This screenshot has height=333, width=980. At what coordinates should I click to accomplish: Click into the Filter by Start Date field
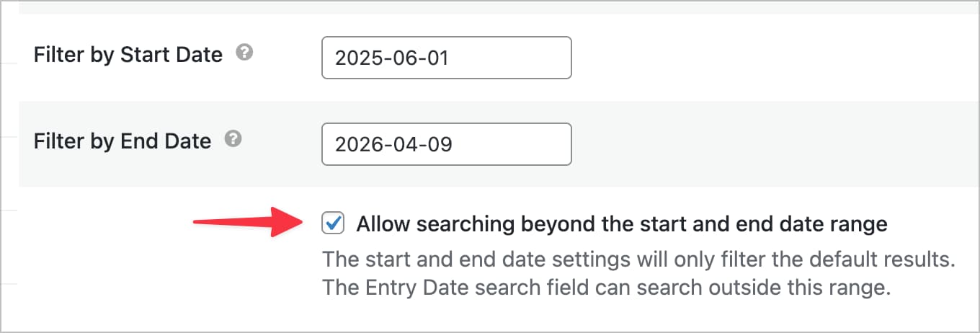pos(446,58)
